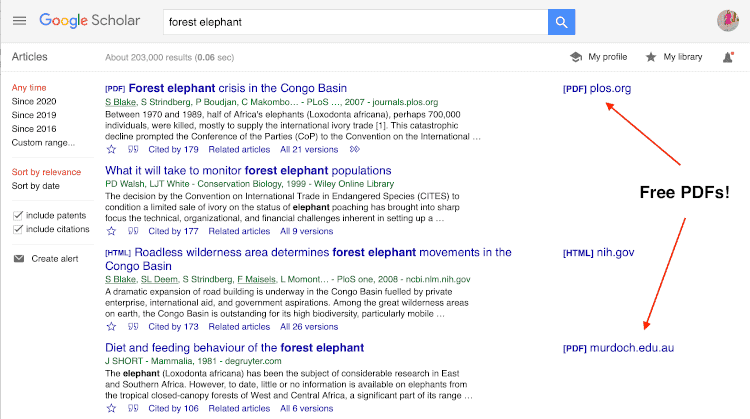Select Sort by date
Viewport: 750px width, 419px height.
(35, 186)
